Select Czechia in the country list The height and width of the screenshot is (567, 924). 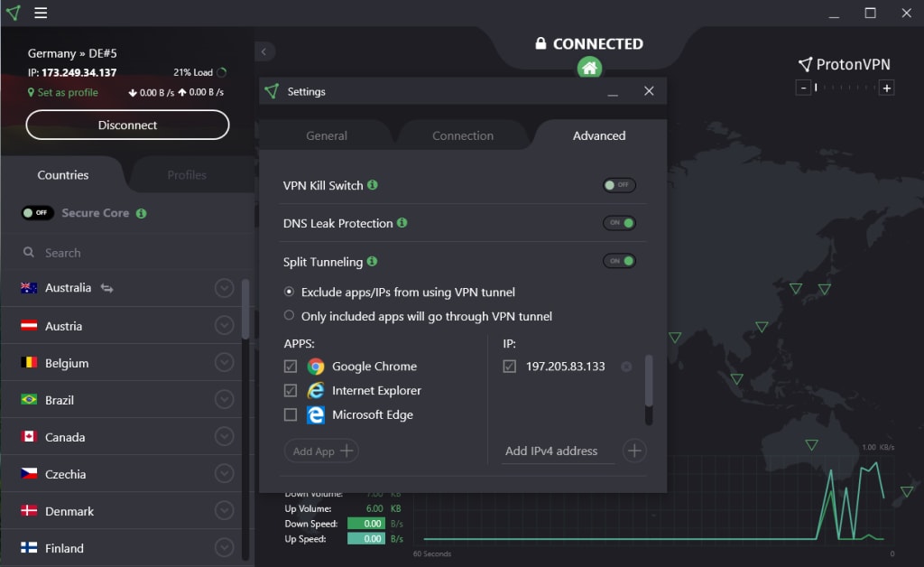121,474
